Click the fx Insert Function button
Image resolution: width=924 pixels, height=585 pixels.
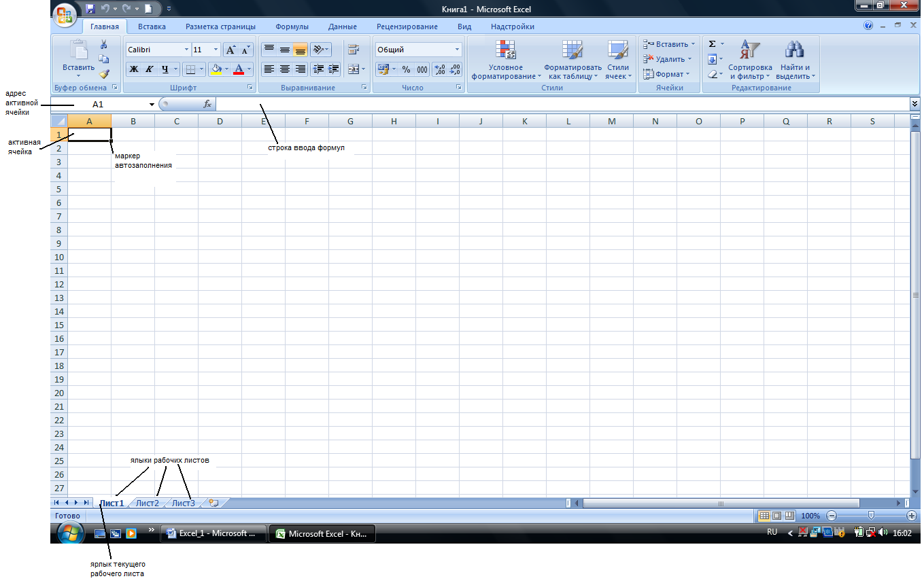[207, 104]
